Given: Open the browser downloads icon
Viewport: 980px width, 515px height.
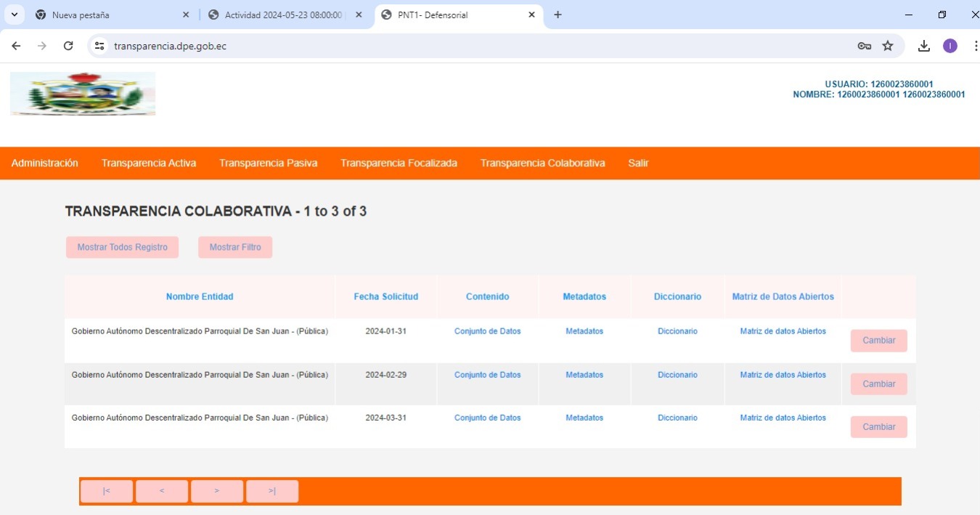Looking at the screenshot, I should click(923, 46).
